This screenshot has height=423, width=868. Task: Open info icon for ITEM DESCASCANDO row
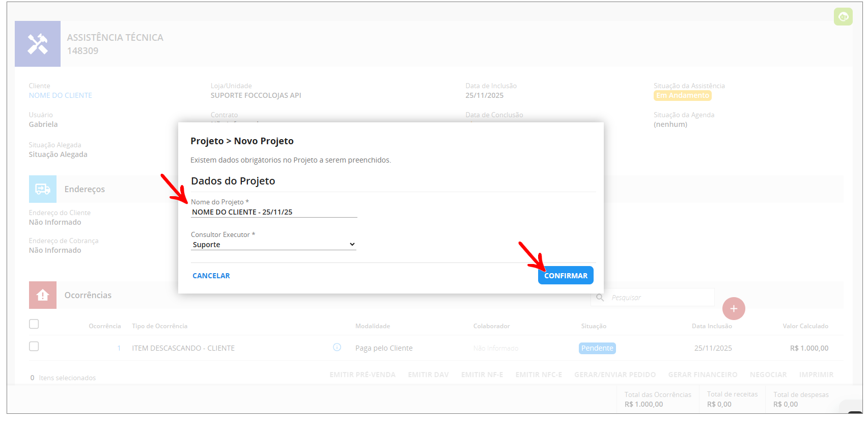point(337,347)
